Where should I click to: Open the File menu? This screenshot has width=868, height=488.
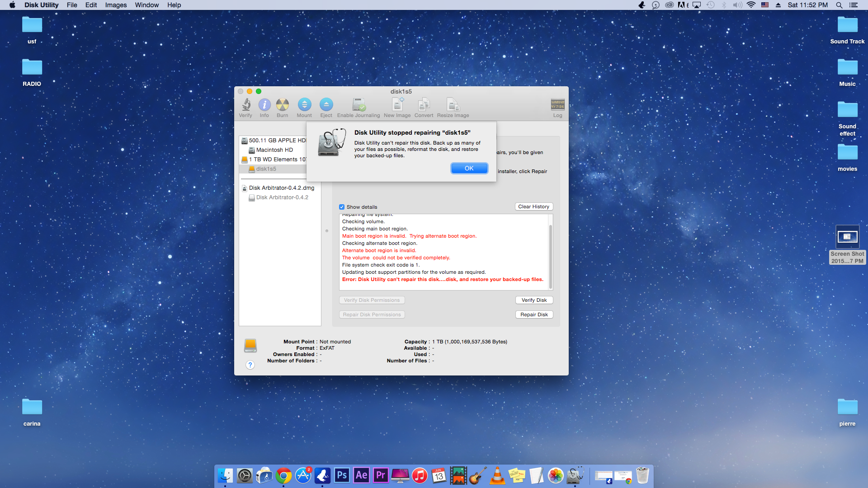pos(72,5)
